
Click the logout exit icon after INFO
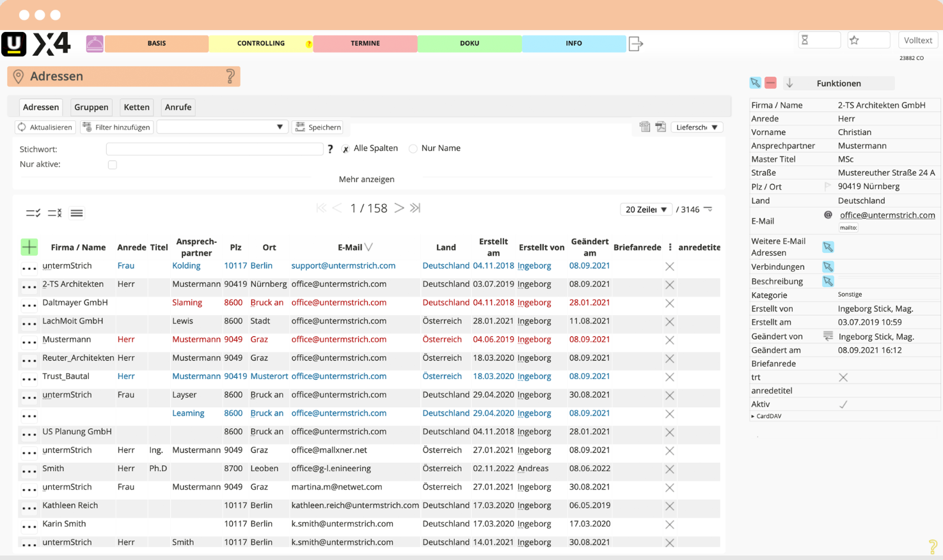[x=635, y=43]
